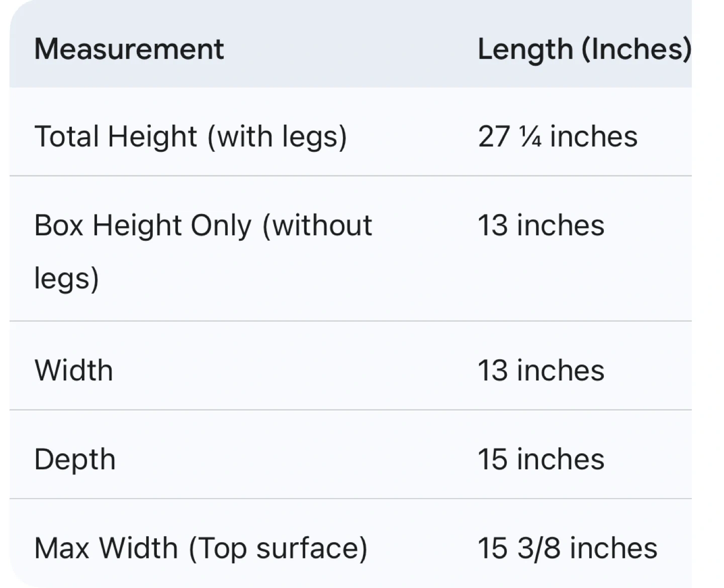Click "(Inches)" in the Length header
The height and width of the screenshot is (588, 724).
(x=636, y=49)
